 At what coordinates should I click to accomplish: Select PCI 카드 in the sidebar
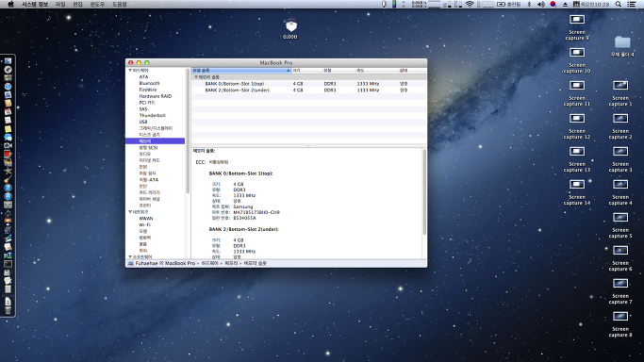147,103
